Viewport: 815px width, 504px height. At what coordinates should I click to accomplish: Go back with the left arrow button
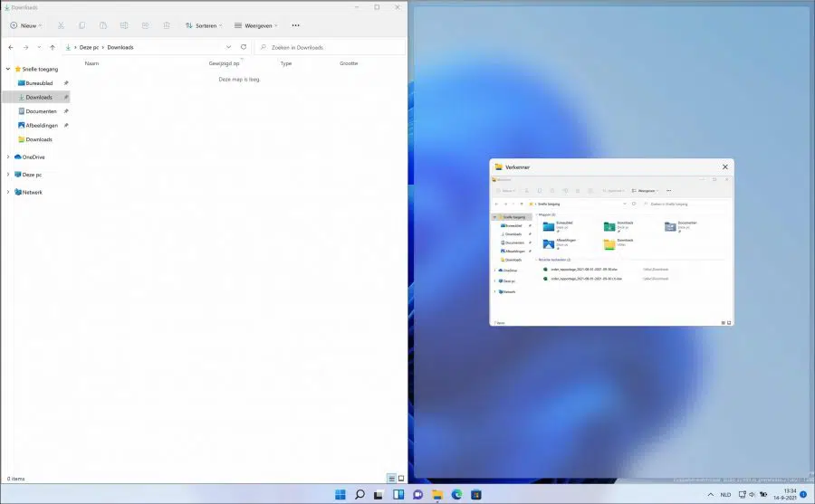point(11,47)
